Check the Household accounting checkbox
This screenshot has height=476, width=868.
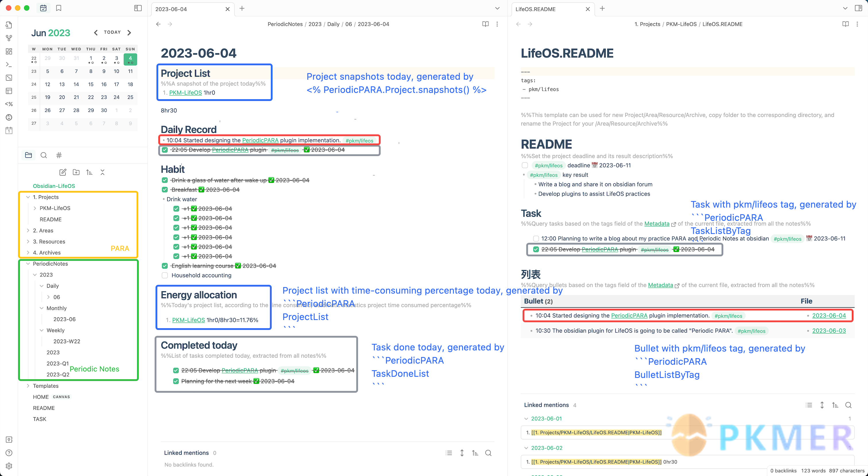coord(165,275)
